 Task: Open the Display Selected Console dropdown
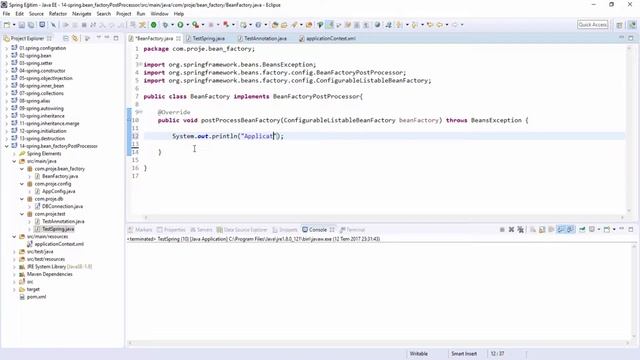[x=599, y=229]
